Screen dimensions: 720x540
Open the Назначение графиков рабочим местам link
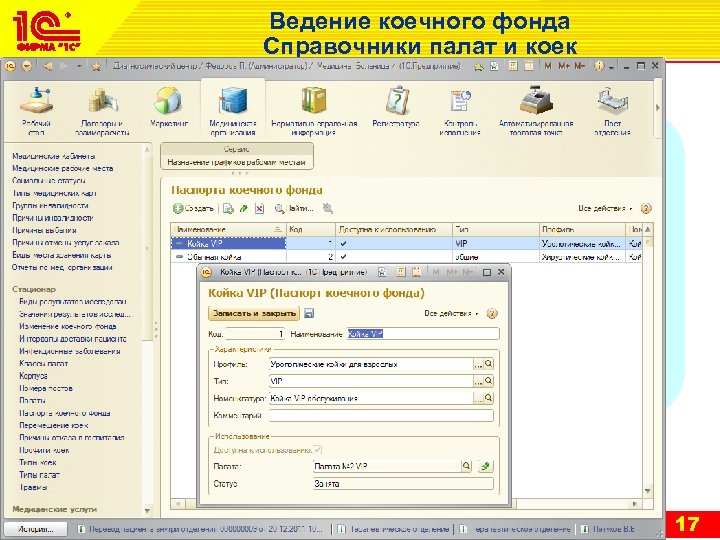(x=236, y=162)
